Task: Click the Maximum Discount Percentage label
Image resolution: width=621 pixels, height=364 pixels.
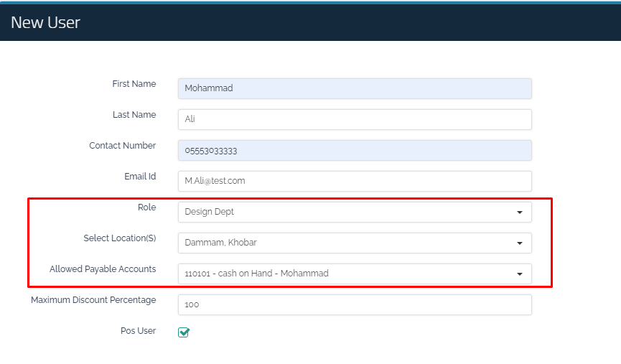Action: pos(93,300)
